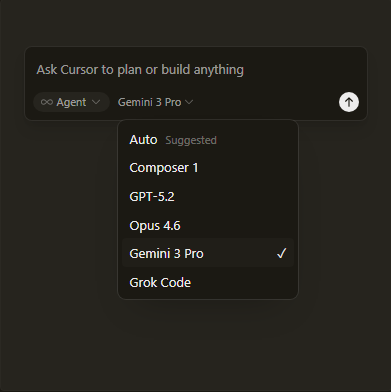391x392 pixels.
Task: Switch the model to GPT-5.2
Action: tap(208, 196)
